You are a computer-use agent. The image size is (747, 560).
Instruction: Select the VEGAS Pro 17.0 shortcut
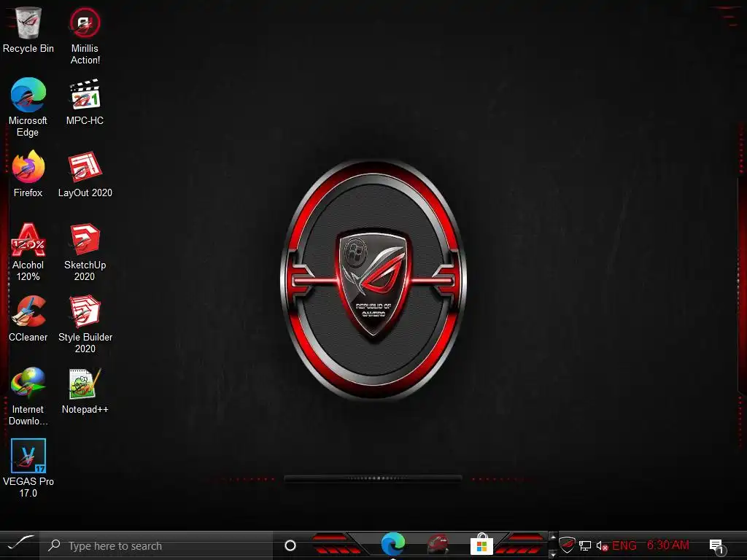[28, 468]
